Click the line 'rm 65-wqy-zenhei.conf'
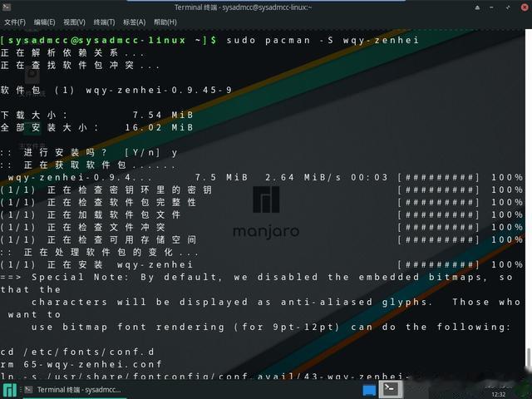This screenshot has width=532, height=399. pos(81,365)
